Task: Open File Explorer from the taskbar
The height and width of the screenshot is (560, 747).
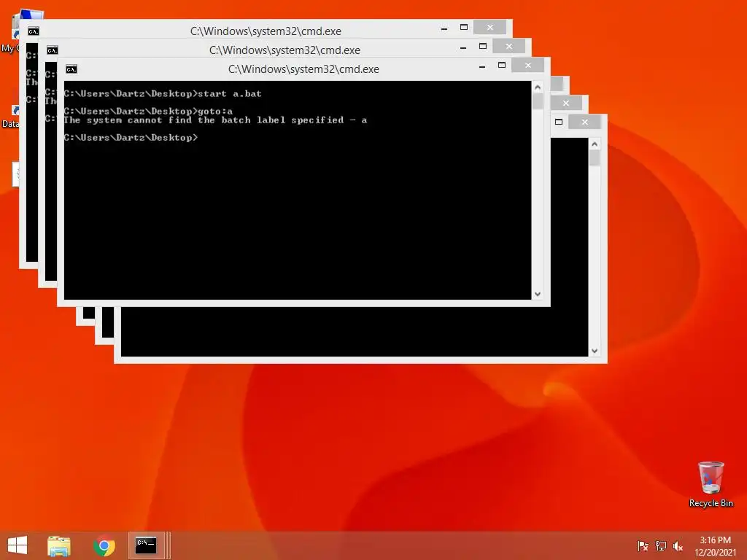Action: (59, 545)
